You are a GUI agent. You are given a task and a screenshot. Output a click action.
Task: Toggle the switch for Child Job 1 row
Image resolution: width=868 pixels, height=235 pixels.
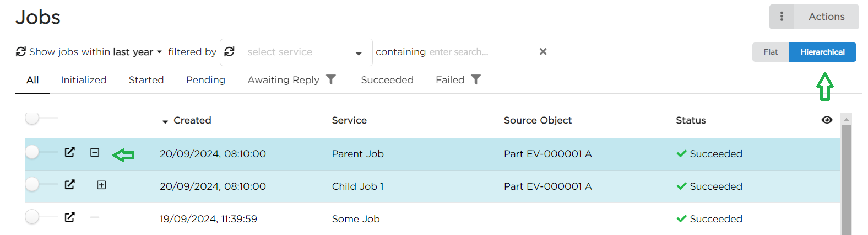[33, 184]
